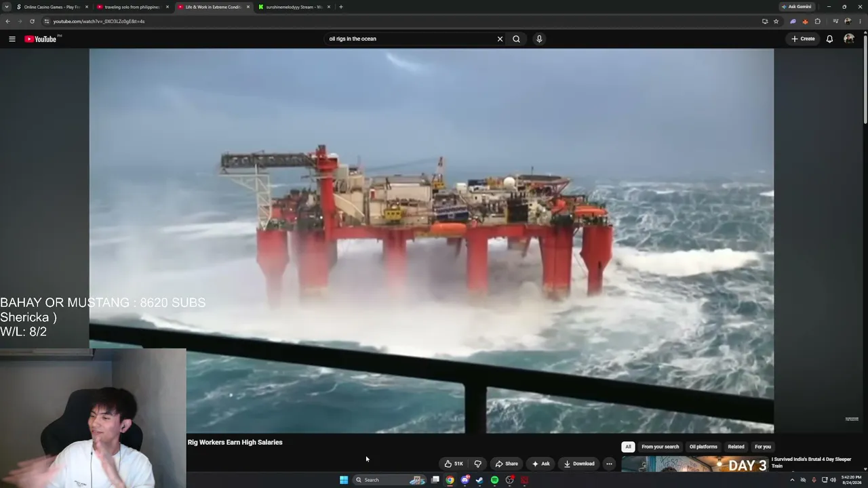The height and width of the screenshot is (488, 868).
Task: Select the Oil platforms chip
Action: tap(703, 447)
